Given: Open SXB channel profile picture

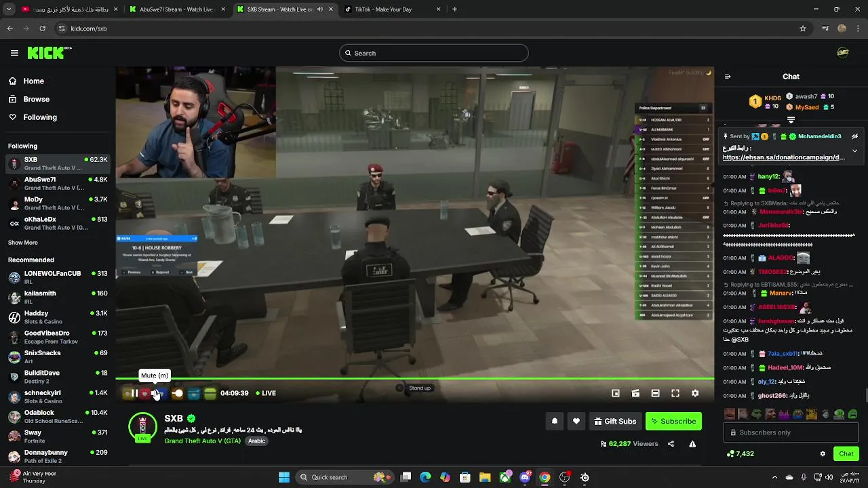Looking at the screenshot, I should pos(142,427).
